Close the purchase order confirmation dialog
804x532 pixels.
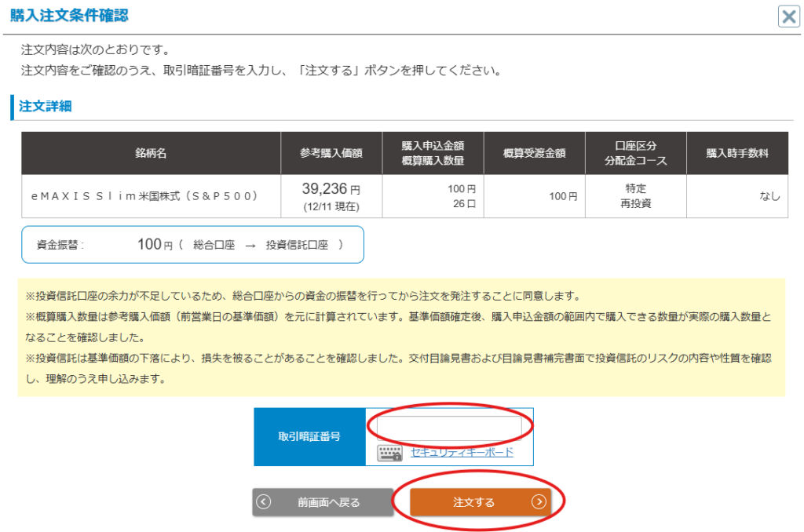[x=788, y=16]
